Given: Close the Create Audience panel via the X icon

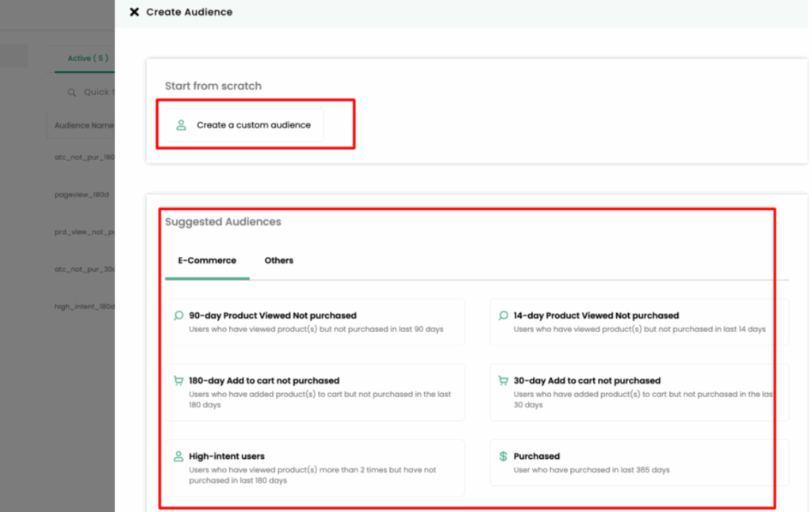Looking at the screenshot, I should pyautogui.click(x=132, y=12).
